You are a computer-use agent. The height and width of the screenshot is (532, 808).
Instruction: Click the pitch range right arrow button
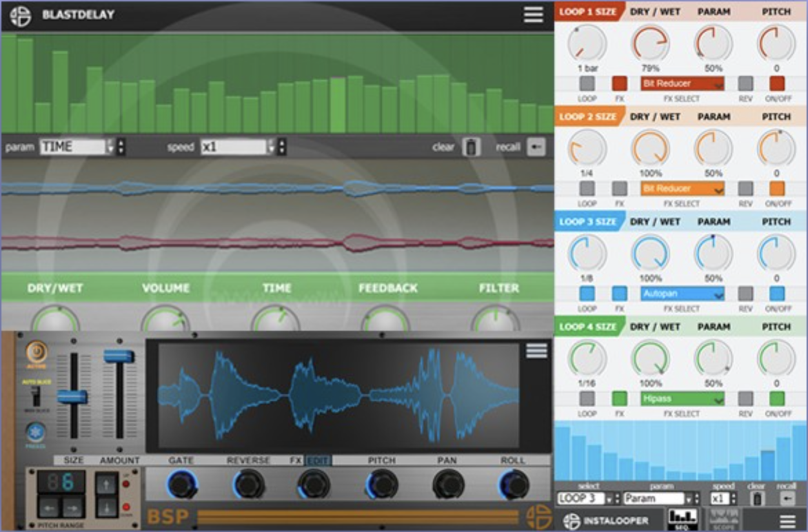tap(72, 509)
